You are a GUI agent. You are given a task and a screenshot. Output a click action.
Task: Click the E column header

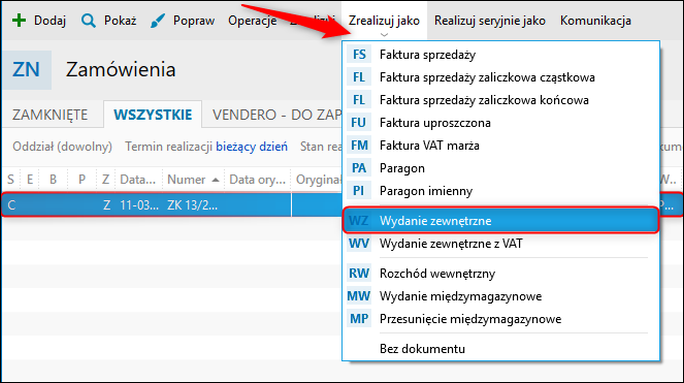30,179
